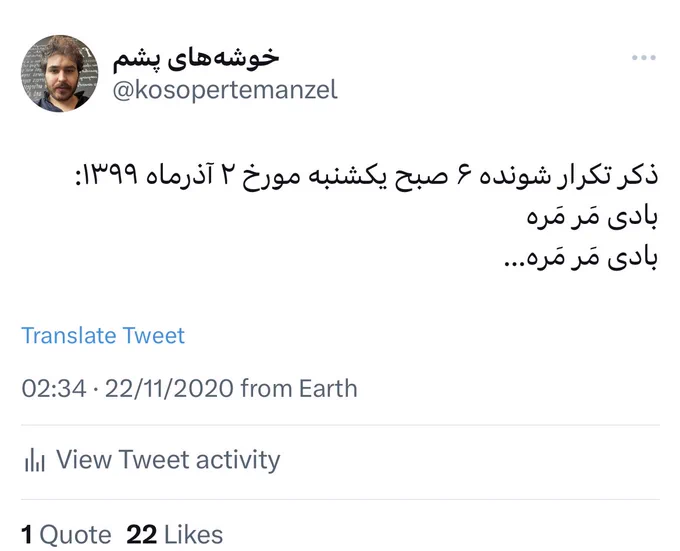Click the Earth source label
Image resolution: width=680 pixels, height=551 pixels.
(328, 388)
